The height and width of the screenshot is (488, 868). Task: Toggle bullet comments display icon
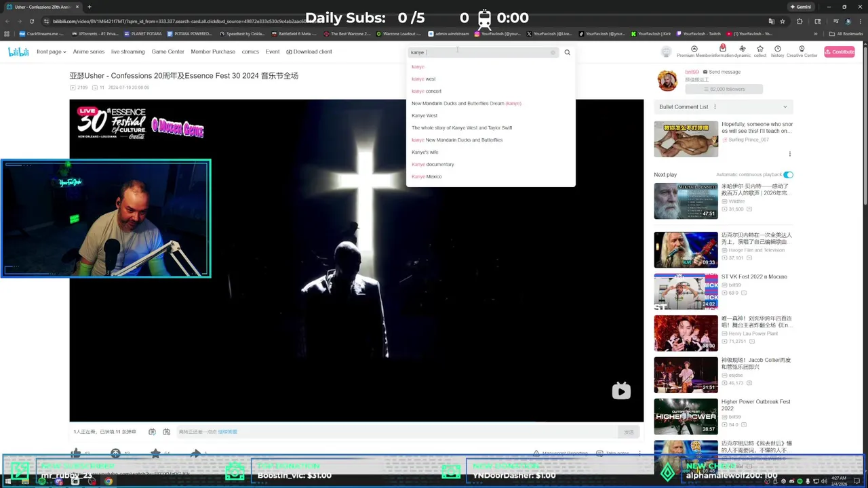pyautogui.click(x=153, y=432)
